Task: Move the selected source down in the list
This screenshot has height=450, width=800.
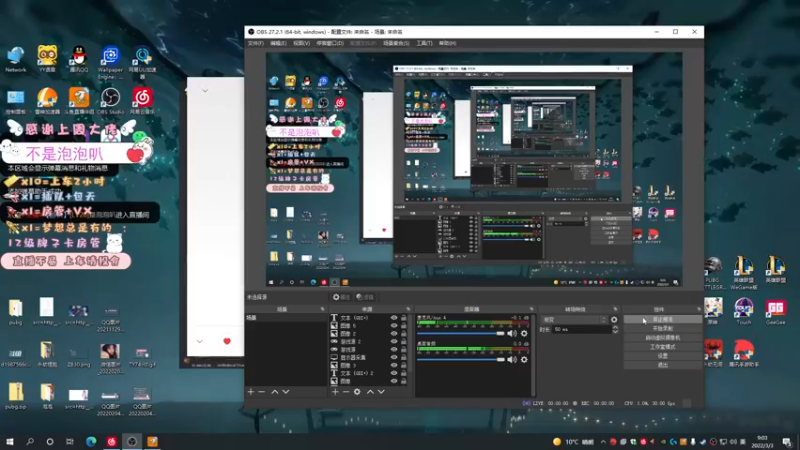Action: click(x=381, y=392)
